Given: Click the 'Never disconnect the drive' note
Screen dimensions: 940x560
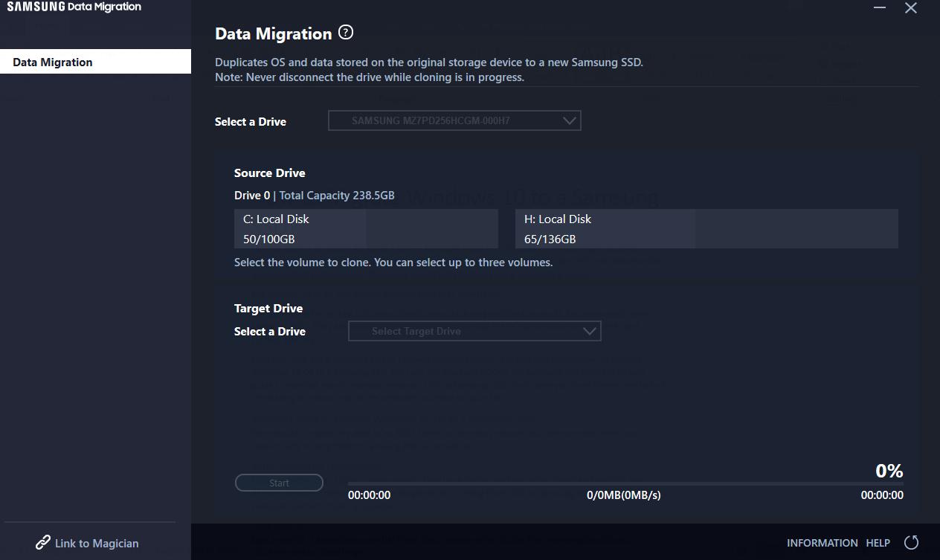Looking at the screenshot, I should pyautogui.click(x=370, y=77).
